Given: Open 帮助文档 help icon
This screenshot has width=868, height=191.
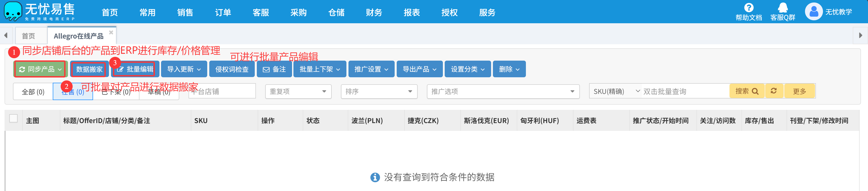Looking at the screenshot, I should tap(749, 8).
